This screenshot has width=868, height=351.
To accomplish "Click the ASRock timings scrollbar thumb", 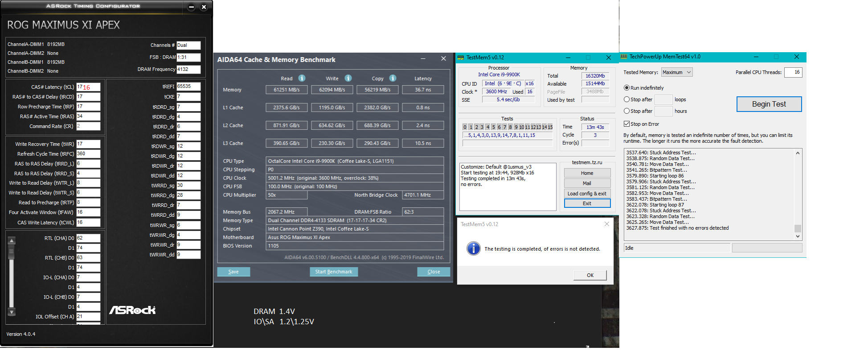I will (12, 253).
